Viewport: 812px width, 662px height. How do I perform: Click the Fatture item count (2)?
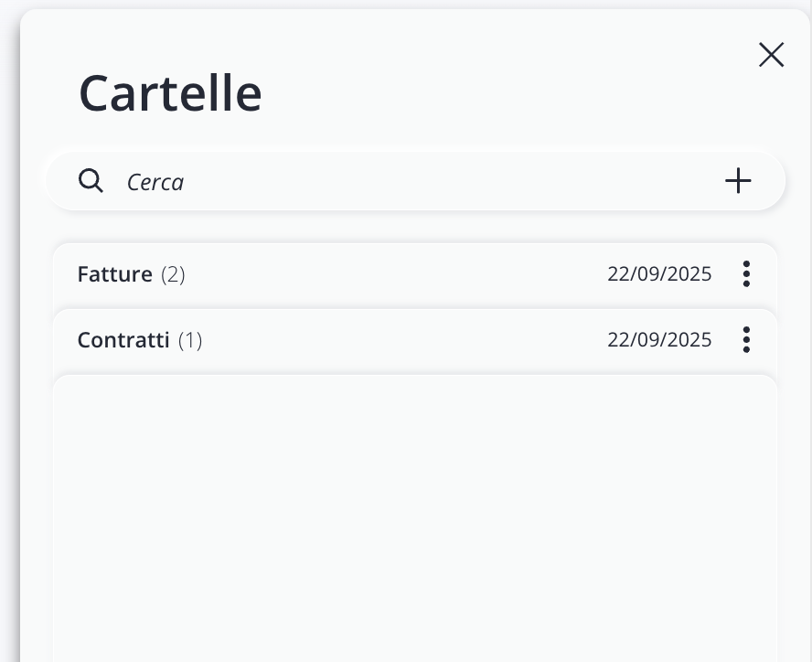pos(173,274)
